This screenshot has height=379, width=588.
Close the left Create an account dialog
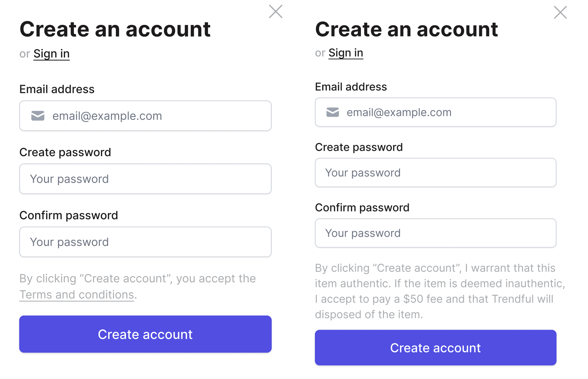coord(276,11)
